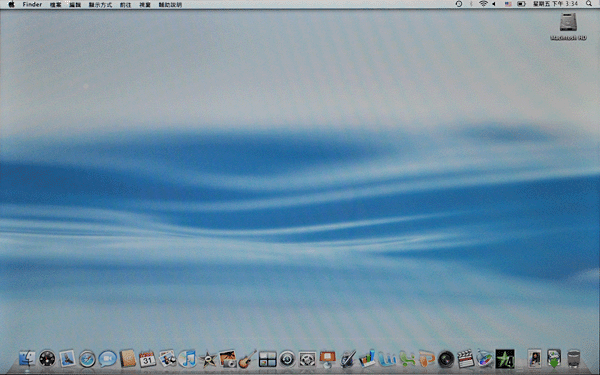The image size is (600, 375).
Task: Open the 輔助說明 menu
Action: pyautogui.click(x=170, y=5)
